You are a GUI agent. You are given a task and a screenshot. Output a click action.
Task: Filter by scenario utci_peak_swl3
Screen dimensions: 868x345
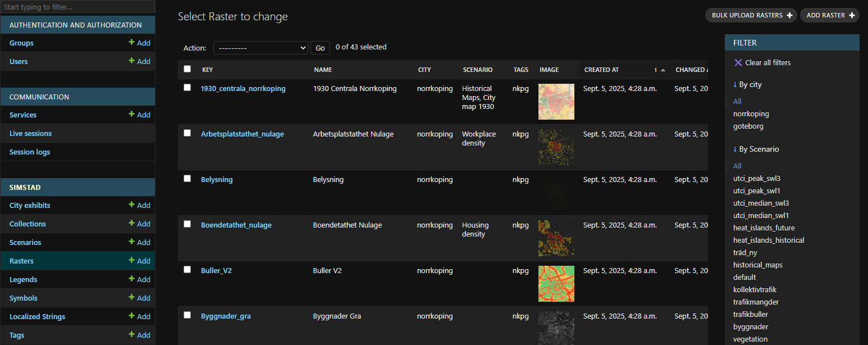756,178
